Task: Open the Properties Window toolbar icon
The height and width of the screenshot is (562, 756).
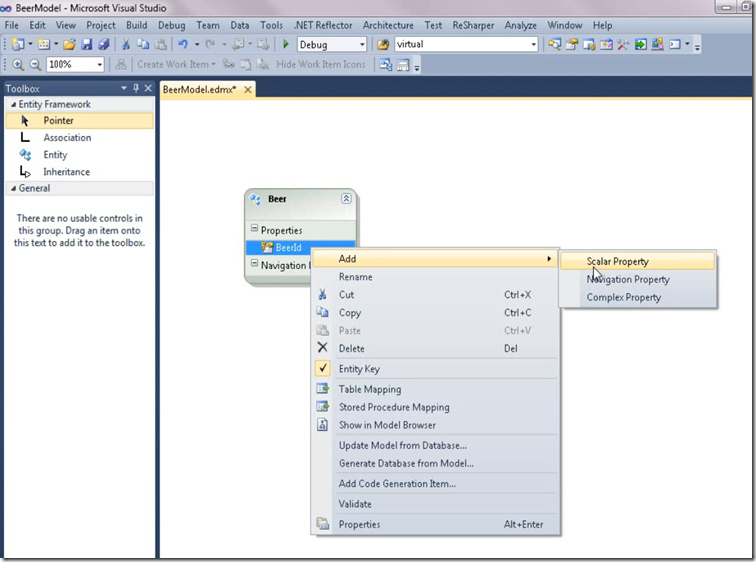Action: (x=572, y=44)
